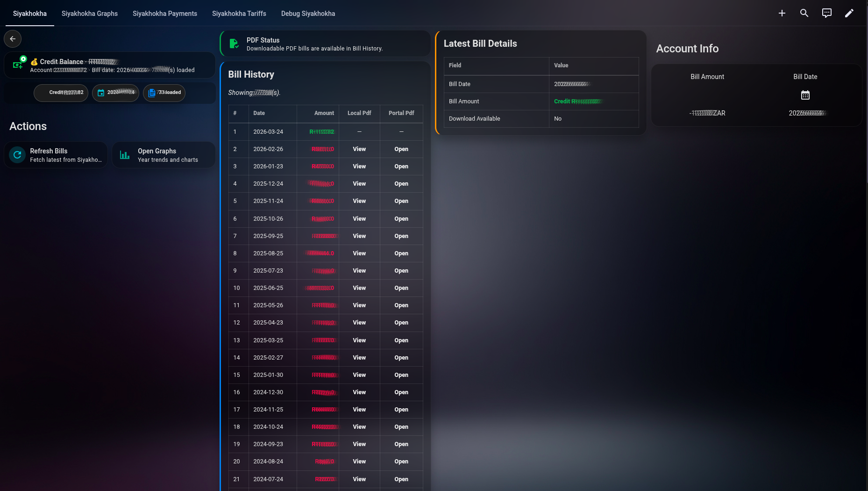The image size is (868, 491).
Task: Click the back arrow button
Action: [x=13, y=39]
